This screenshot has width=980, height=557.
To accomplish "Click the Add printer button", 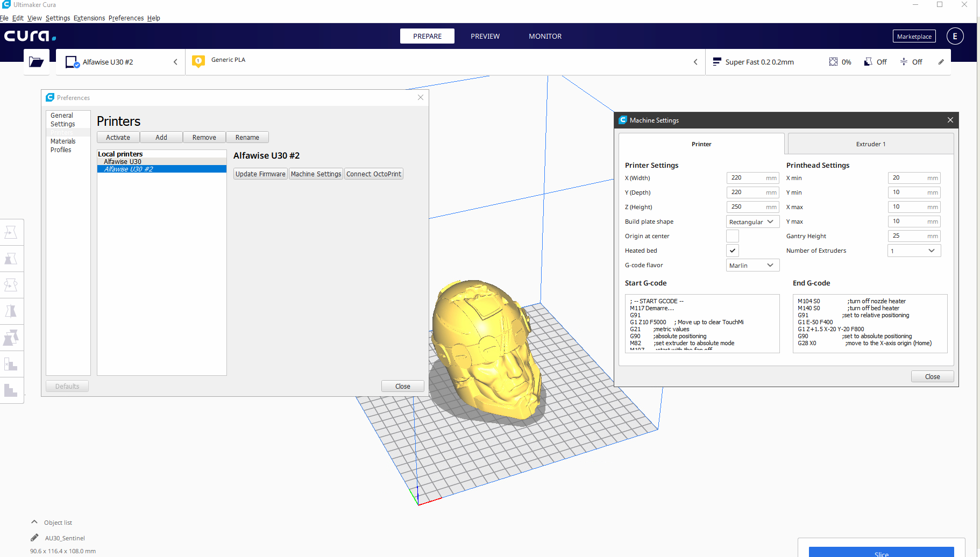I will coord(161,137).
